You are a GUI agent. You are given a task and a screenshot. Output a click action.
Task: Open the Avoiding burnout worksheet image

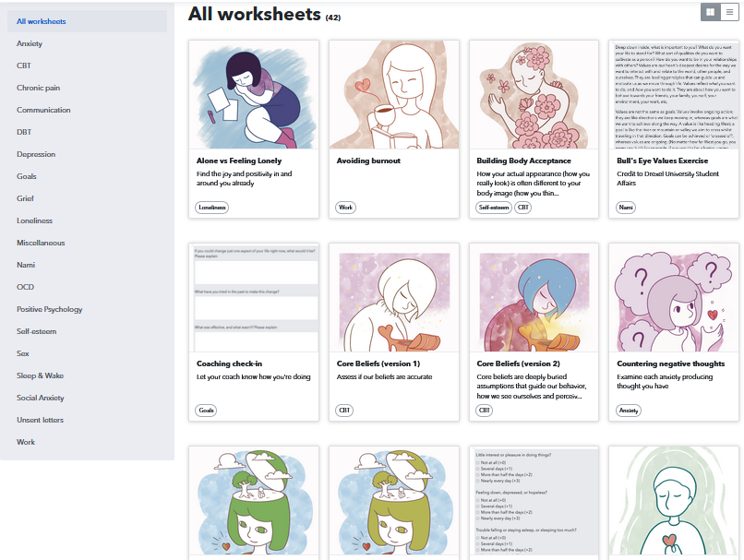pos(394,95)
